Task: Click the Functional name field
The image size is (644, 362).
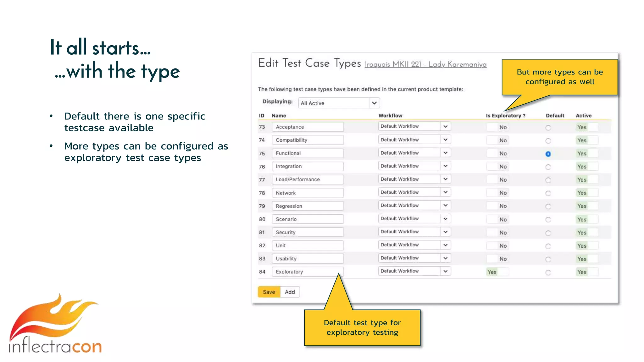Action: [308, 153]
